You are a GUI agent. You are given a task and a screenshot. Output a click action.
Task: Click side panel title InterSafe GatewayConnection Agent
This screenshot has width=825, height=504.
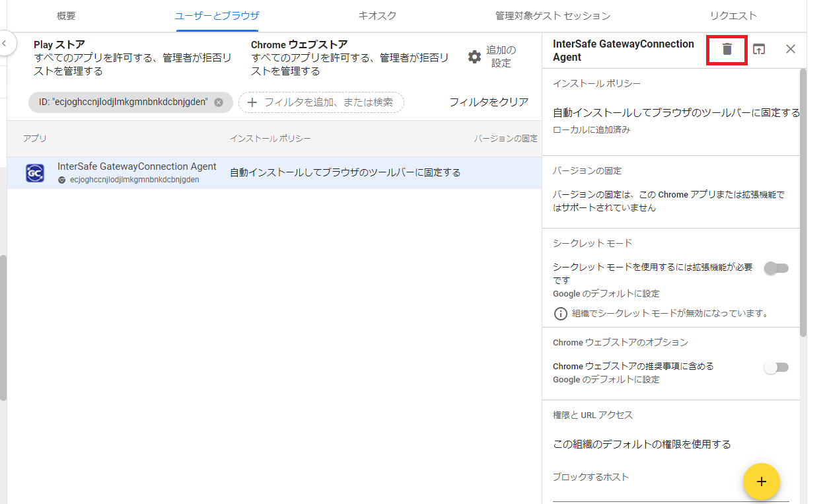[x=624, y=50]
